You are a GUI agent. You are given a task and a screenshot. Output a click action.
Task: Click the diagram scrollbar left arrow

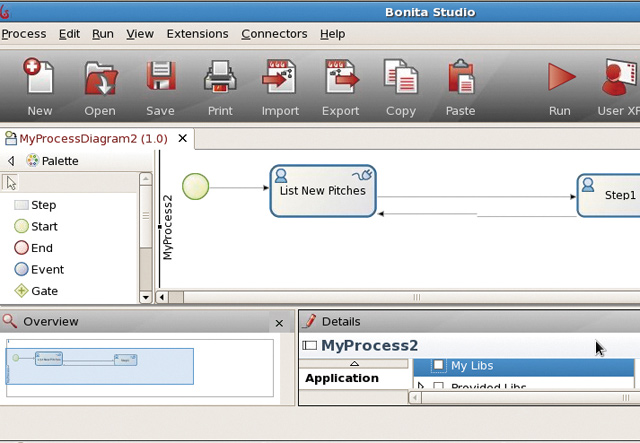pos(162,297)
